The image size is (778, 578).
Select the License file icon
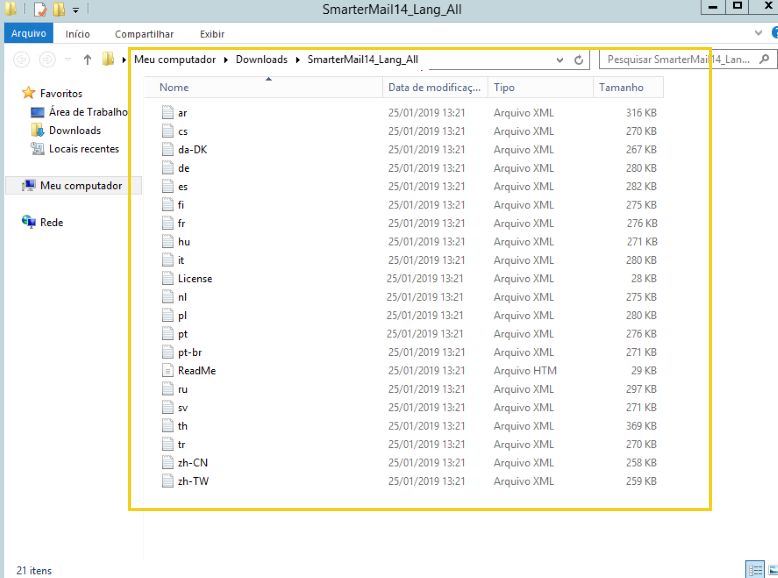point(168,278)
